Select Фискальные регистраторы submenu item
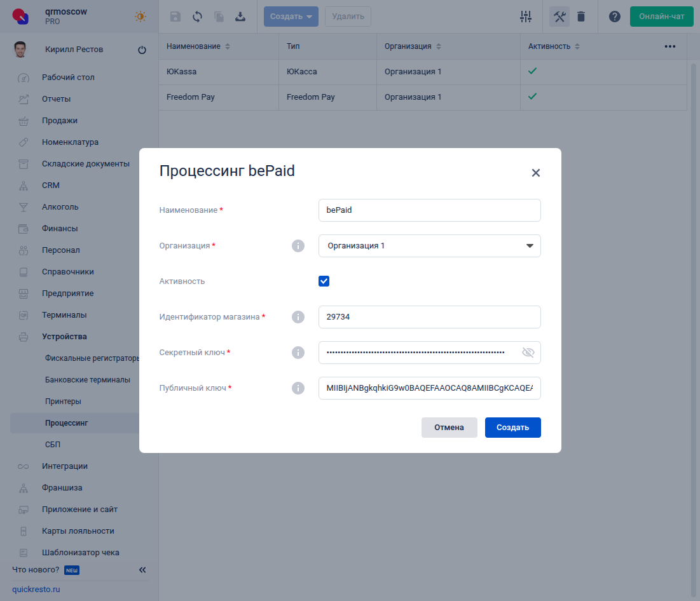 point(92,358)
